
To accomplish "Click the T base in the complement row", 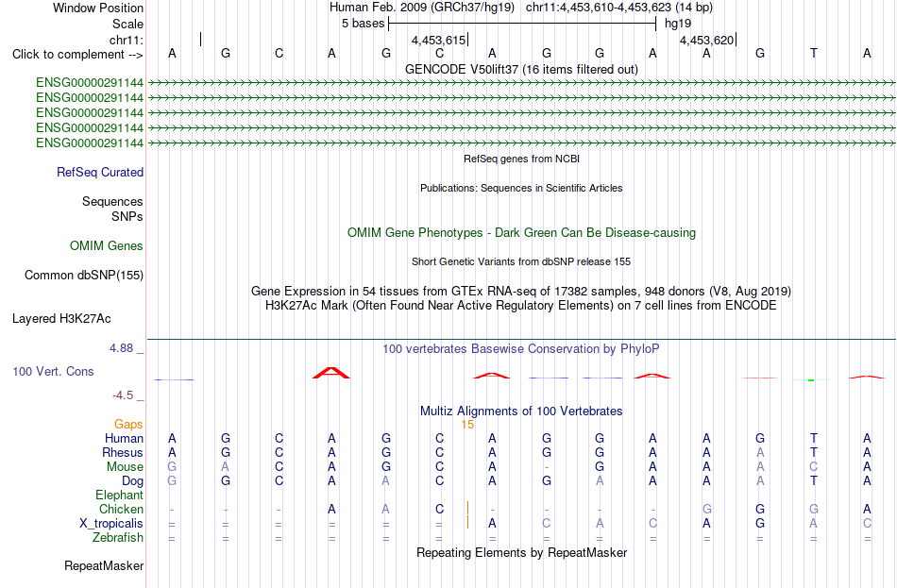I will (814, 53).
